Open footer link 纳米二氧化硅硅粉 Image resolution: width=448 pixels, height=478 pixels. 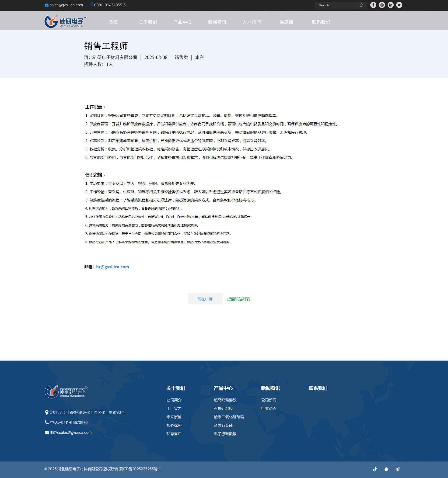pos(229,417)
